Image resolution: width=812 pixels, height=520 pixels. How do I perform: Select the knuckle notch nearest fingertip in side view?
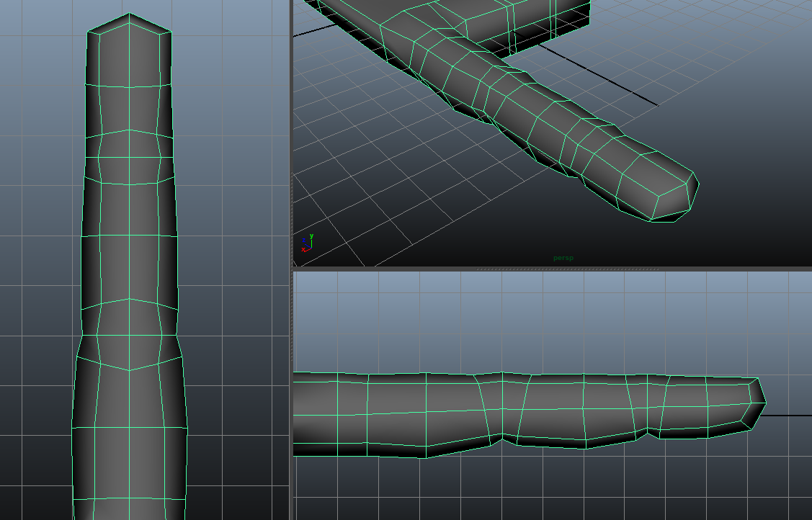coord(653,433)
